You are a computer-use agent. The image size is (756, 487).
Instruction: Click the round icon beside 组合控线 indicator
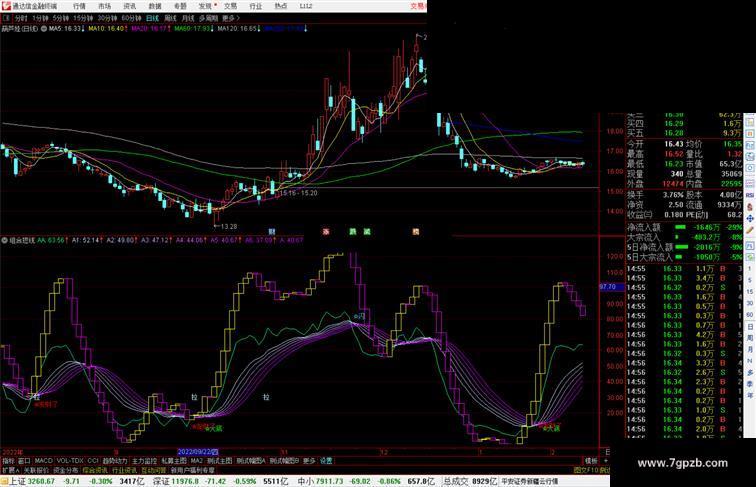coord(4,240)
